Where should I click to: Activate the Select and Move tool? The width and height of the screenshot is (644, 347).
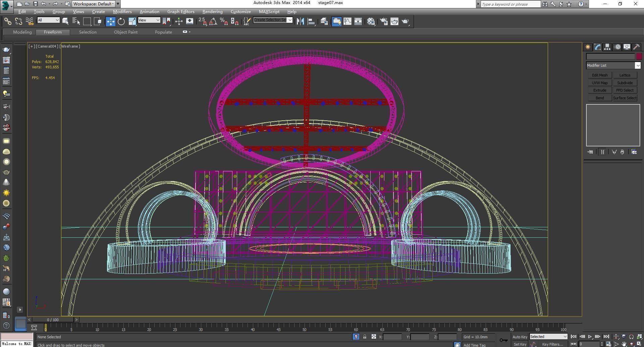coord(110,21)
